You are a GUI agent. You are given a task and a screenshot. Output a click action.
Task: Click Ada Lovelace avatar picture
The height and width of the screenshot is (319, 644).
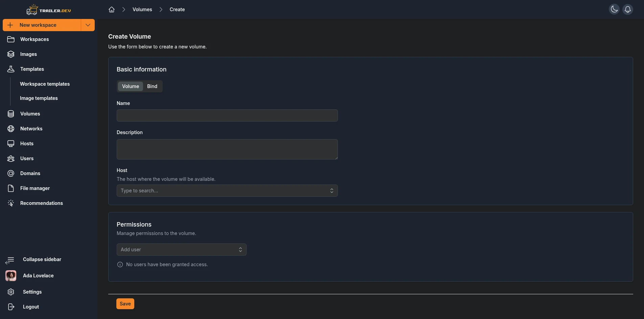pyautogui.click(x=11, y=276)
